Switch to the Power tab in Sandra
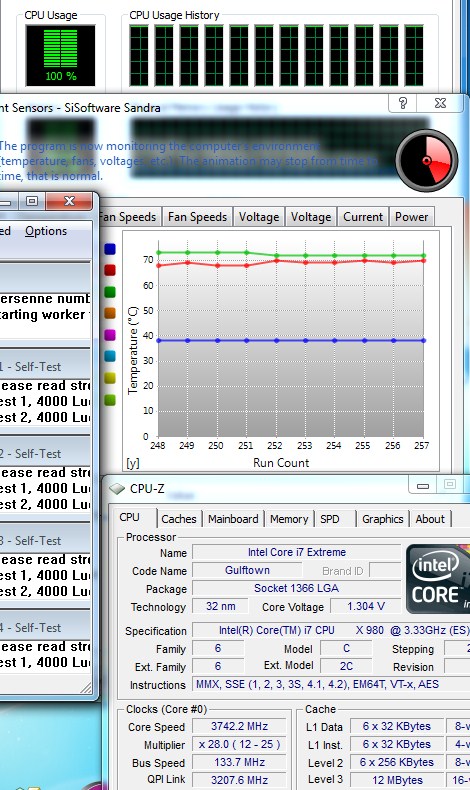The height and width of the screenshot is (790, 470). (411, 217)
